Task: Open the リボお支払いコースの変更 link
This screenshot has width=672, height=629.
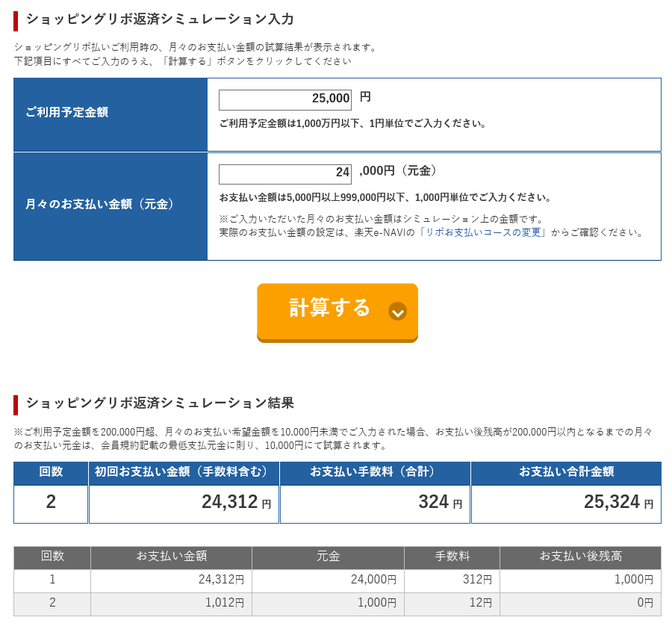Action: point(483,232)
